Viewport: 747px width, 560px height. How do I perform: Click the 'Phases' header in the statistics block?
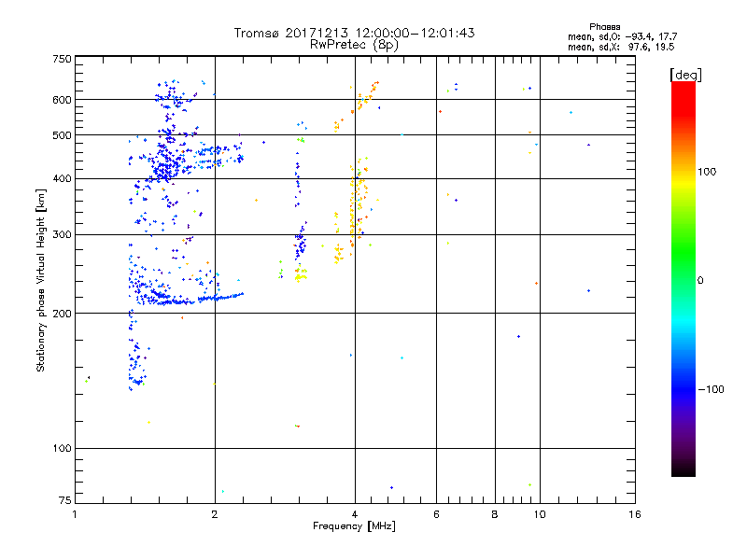point(604,27)
